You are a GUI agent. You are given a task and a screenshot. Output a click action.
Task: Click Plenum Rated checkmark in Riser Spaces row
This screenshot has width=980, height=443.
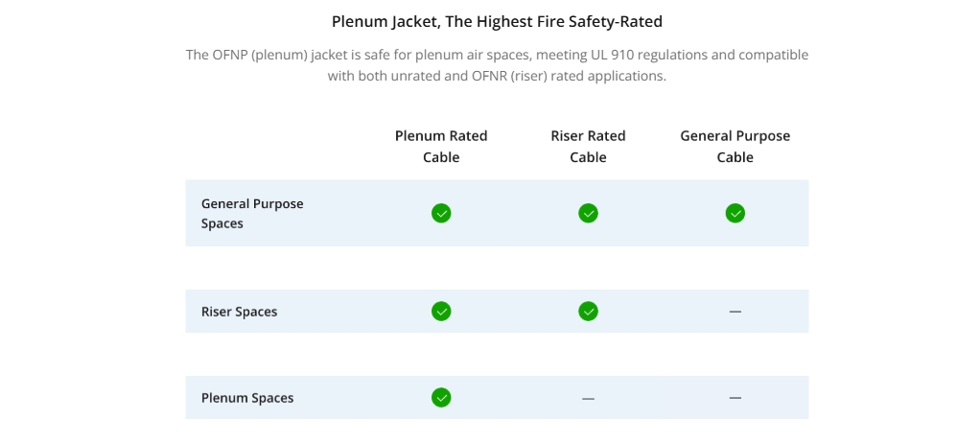click(x=441, y=312)
